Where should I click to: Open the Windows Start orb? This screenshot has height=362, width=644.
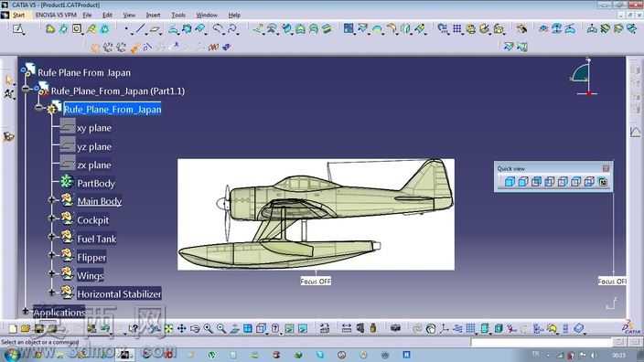click(12, 354)
